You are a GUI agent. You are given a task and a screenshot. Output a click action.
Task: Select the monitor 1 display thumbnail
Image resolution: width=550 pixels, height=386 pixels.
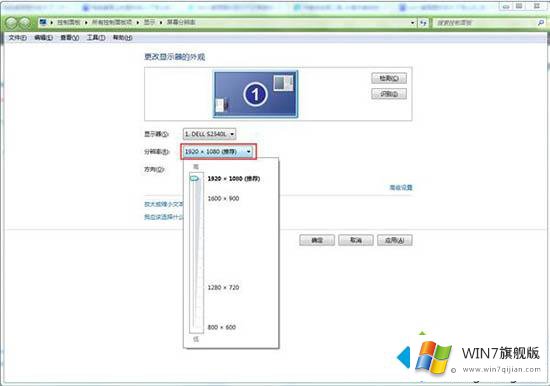(255, 94)
